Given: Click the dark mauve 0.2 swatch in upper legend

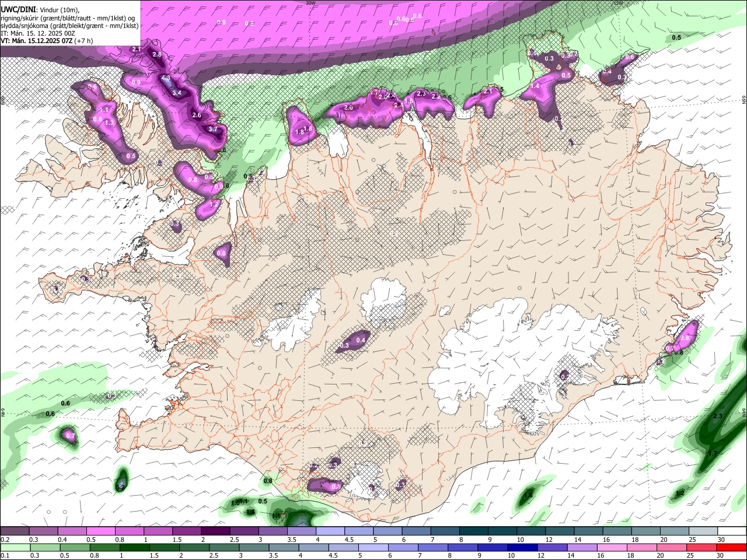Looking at the screenshot, I should click(x=15, y=531).
